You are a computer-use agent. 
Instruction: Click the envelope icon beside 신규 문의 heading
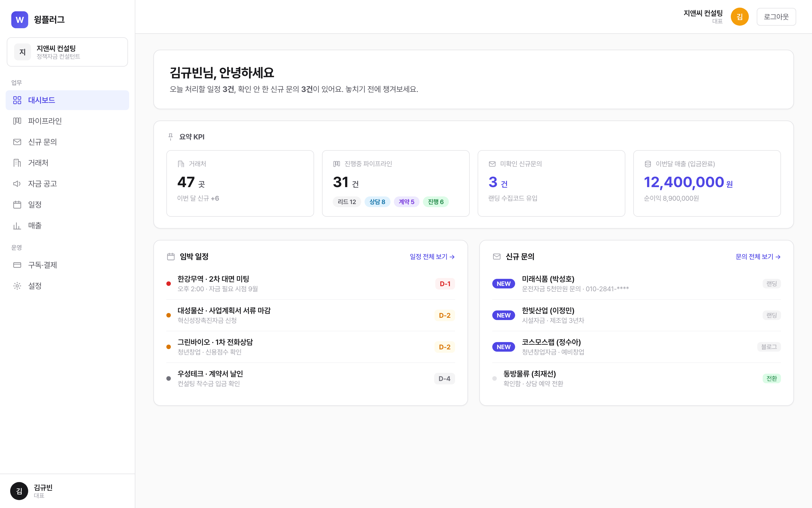[x=497, y=257]
